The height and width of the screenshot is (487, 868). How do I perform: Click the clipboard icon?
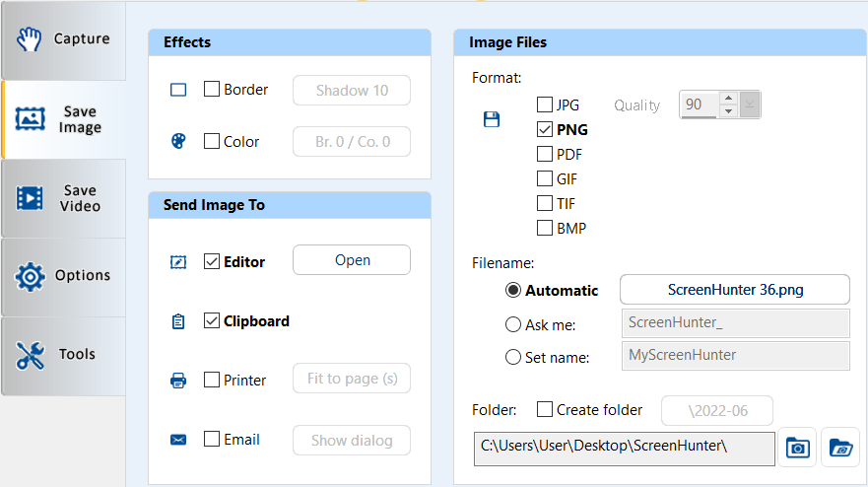pos(178,321)
